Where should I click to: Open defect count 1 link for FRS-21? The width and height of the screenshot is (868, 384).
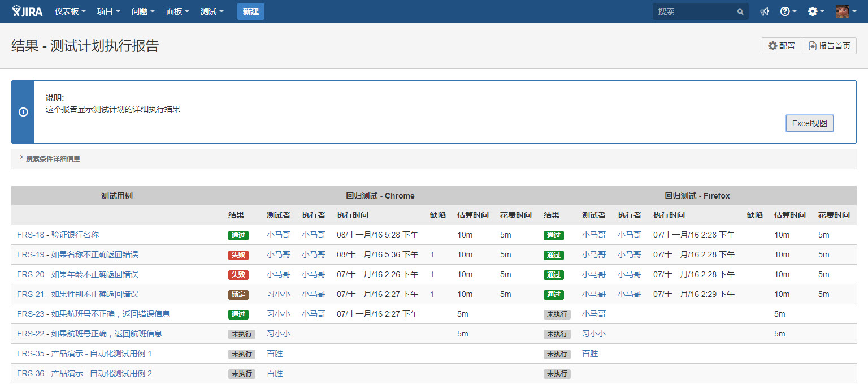pos(432,294)
